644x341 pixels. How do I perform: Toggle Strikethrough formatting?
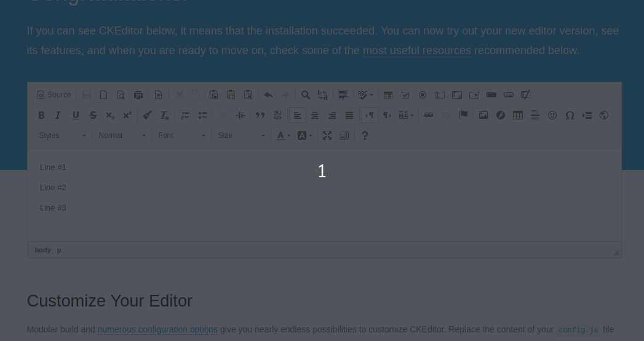pyautogui.click(x=93, y=116)
